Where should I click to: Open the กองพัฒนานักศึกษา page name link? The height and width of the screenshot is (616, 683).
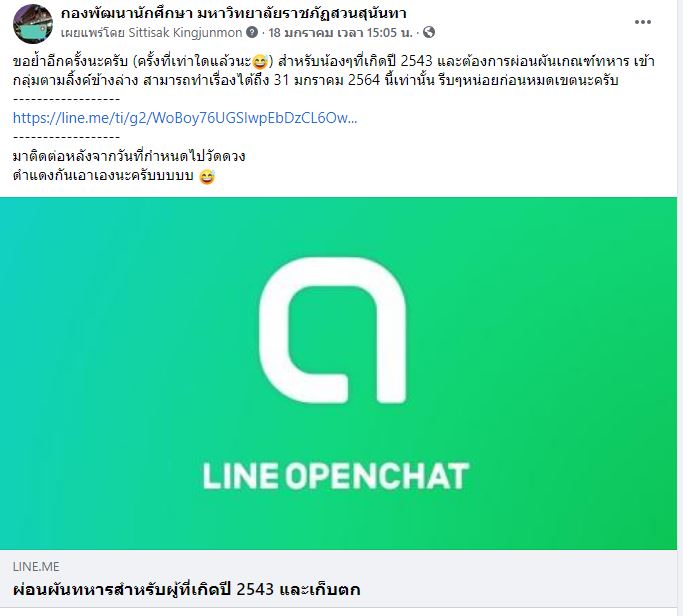coord(233,13)
